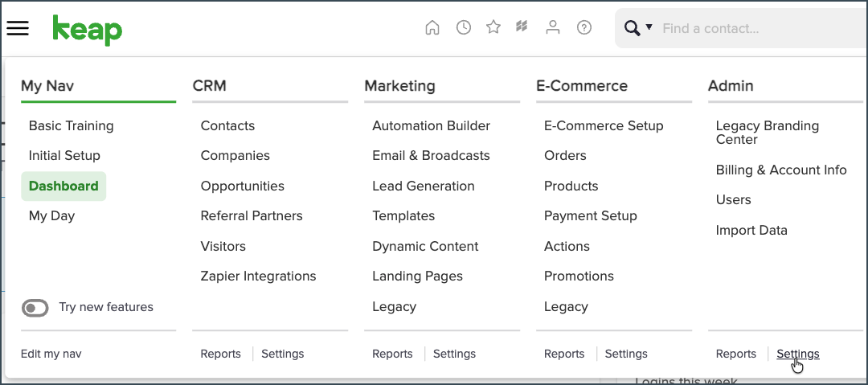This screenshot has height=385, width=868.
Task: Open Automation Builder
Action: pyautogui.click(x=432, y=125)
